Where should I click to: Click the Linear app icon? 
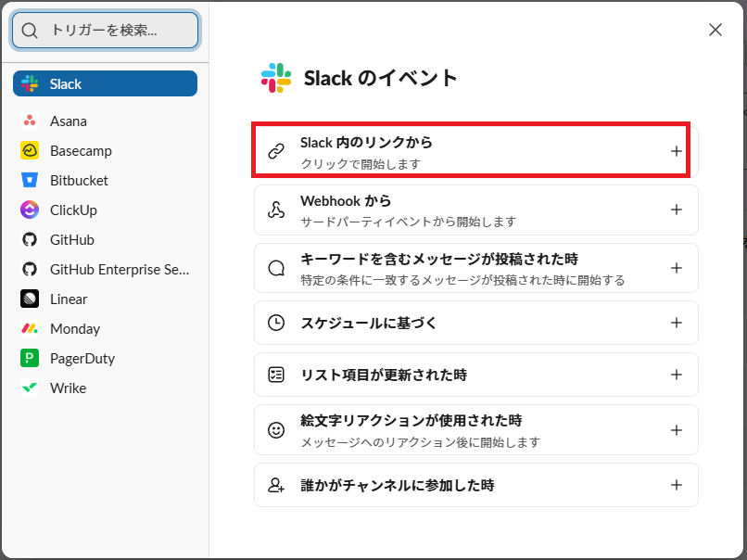click(30, 299)
